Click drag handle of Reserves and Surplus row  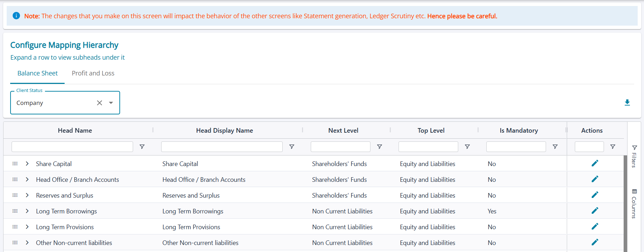pos(15,195)
